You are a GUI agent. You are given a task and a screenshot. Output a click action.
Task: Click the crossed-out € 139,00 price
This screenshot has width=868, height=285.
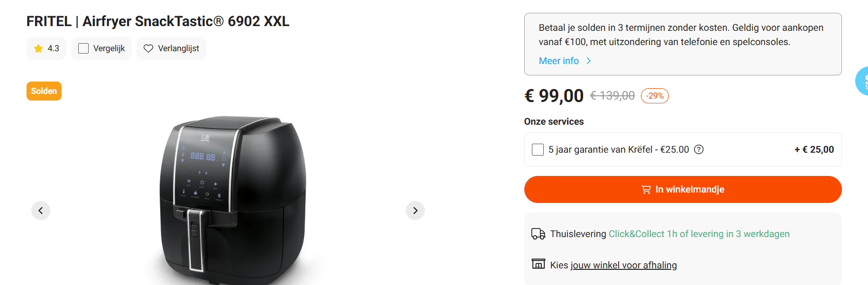[612, 96]
